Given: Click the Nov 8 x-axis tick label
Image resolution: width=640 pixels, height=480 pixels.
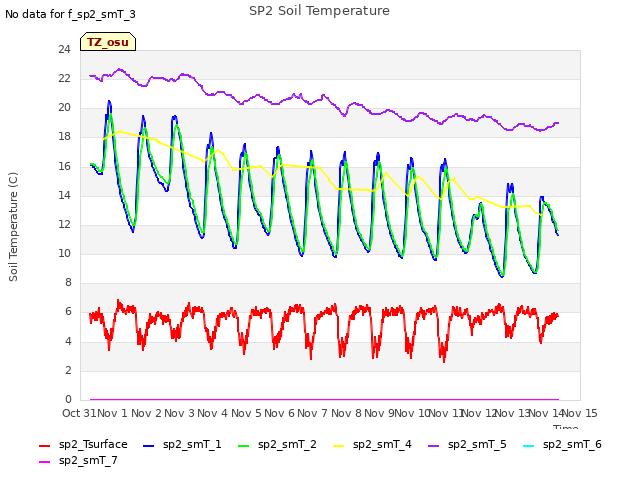Looking at the screenshot, I should (346, 413).
